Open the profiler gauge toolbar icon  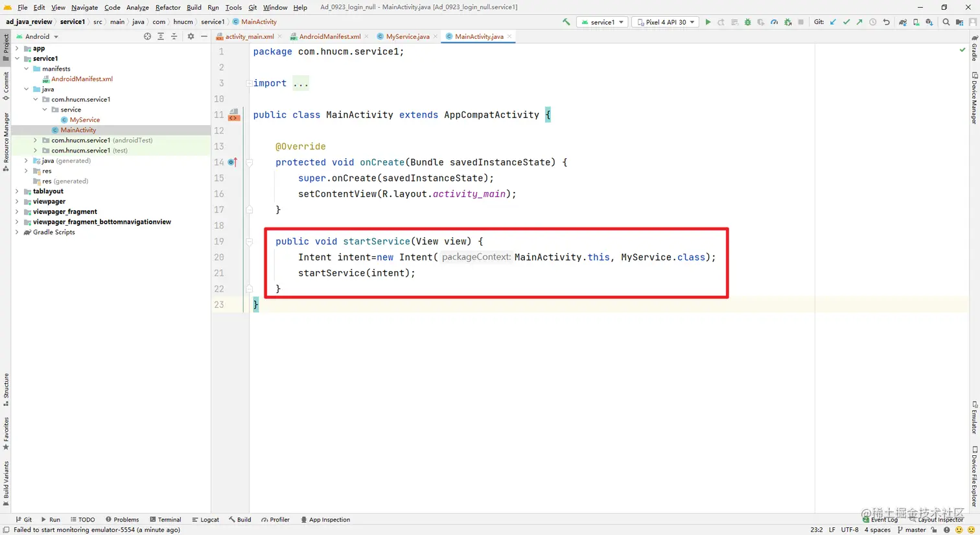click(774, 22)
